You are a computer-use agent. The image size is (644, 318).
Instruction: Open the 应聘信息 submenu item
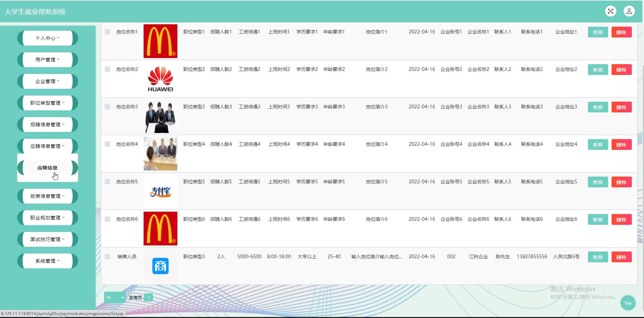(48, 168)
